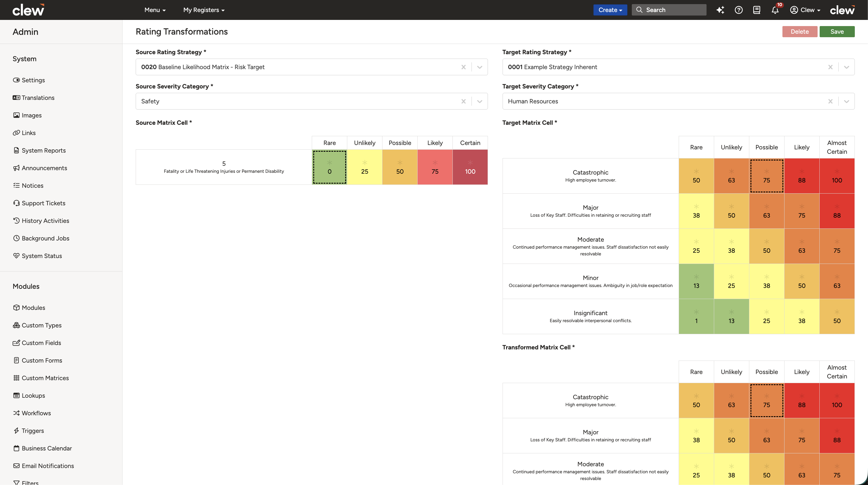Open Lookups in sidebar
The width and height of the screenshot is (868, 485).
[x=29, y=395]
